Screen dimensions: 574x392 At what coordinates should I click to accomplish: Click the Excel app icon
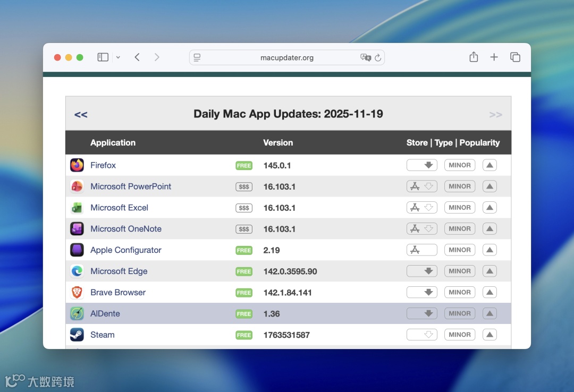[x=77, y=208]
